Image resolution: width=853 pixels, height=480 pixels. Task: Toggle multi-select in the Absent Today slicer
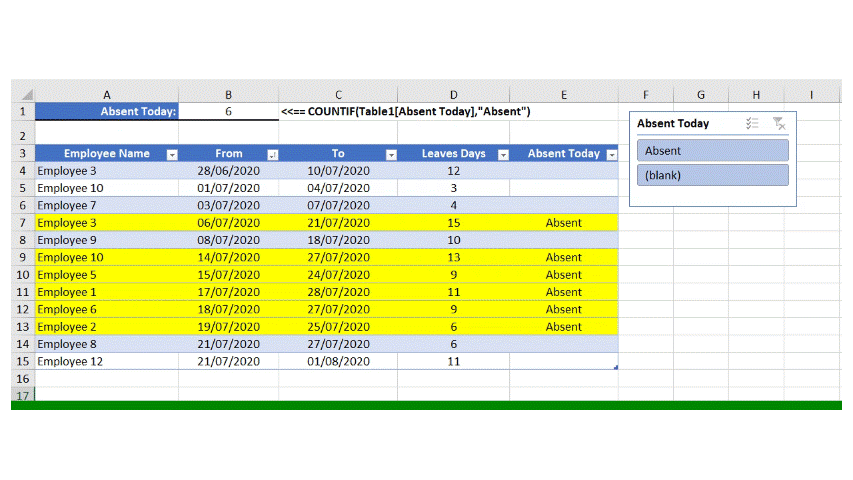tap(752, 124)
